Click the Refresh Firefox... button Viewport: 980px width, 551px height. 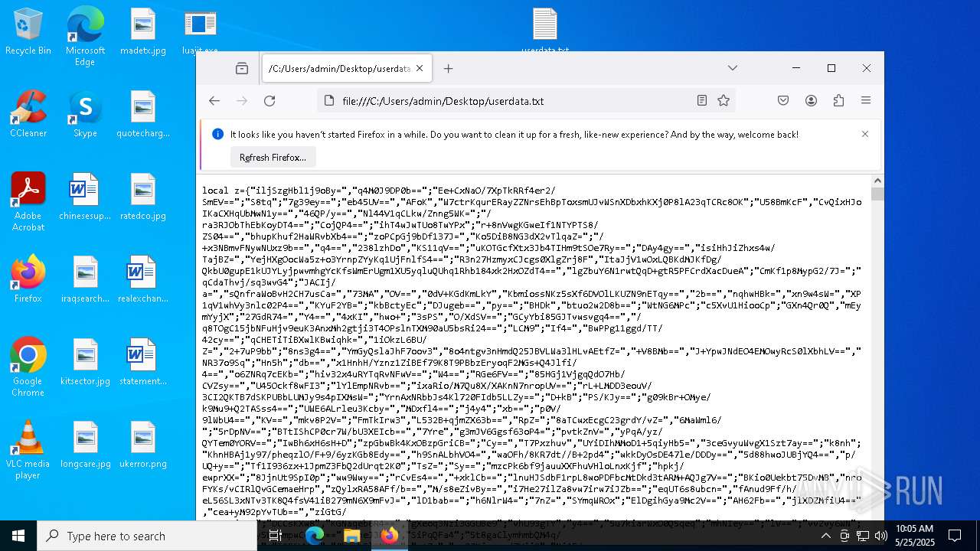click(273, 158)
